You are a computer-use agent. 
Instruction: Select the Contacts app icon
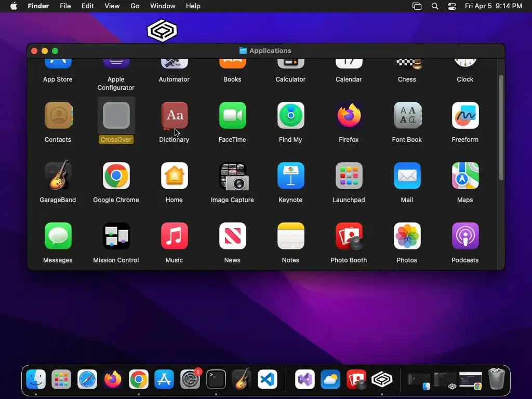[x=58, y=115]
